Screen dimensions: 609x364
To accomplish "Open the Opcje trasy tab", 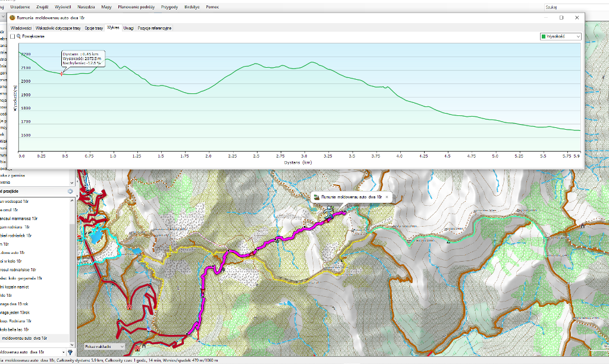I will [x=94, y=28].
